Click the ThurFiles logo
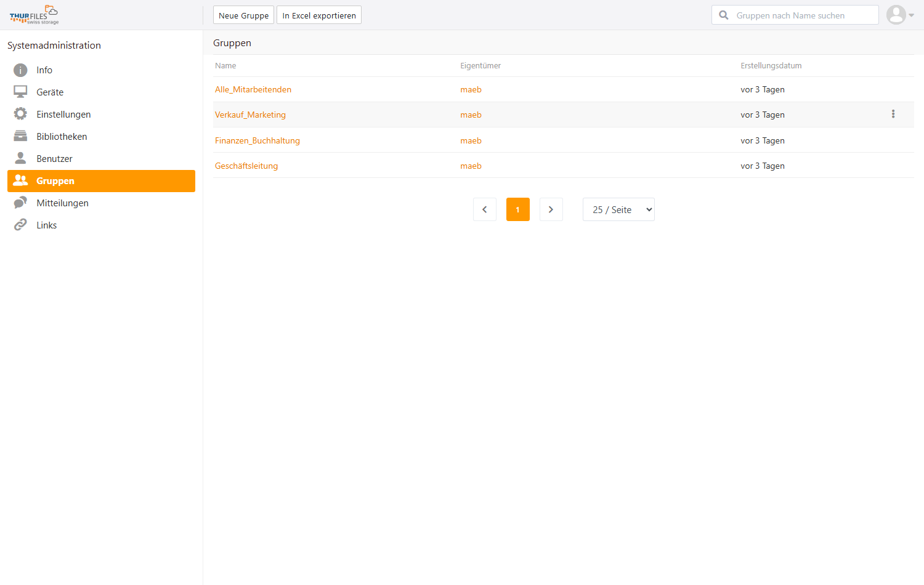 (x=34, y=15)
